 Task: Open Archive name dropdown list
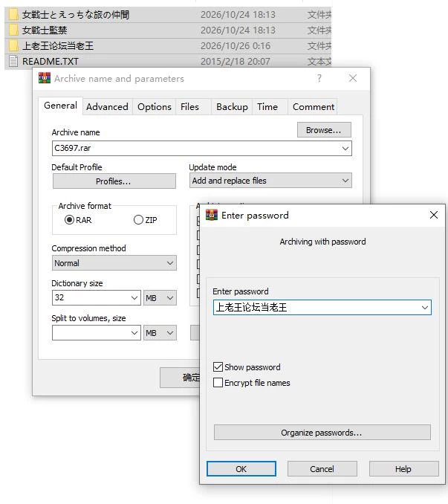[345, 148]
